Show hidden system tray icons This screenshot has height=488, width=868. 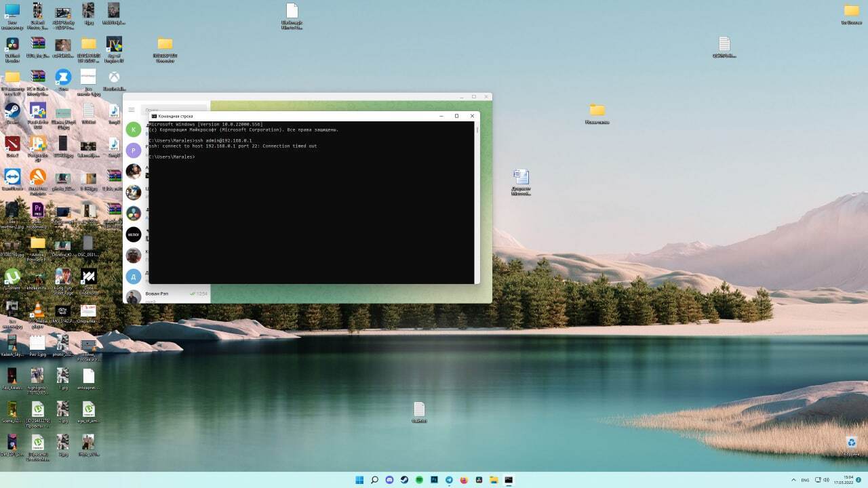tap(793, 480)
